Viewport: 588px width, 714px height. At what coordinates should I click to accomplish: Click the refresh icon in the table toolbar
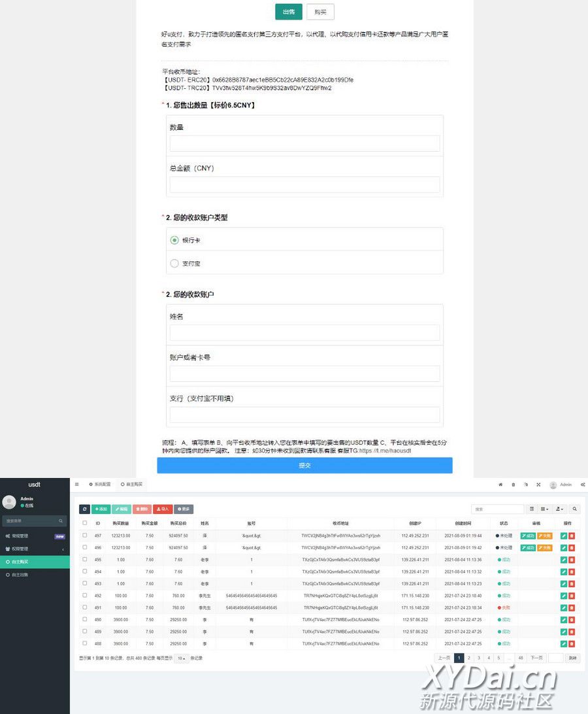84,509
